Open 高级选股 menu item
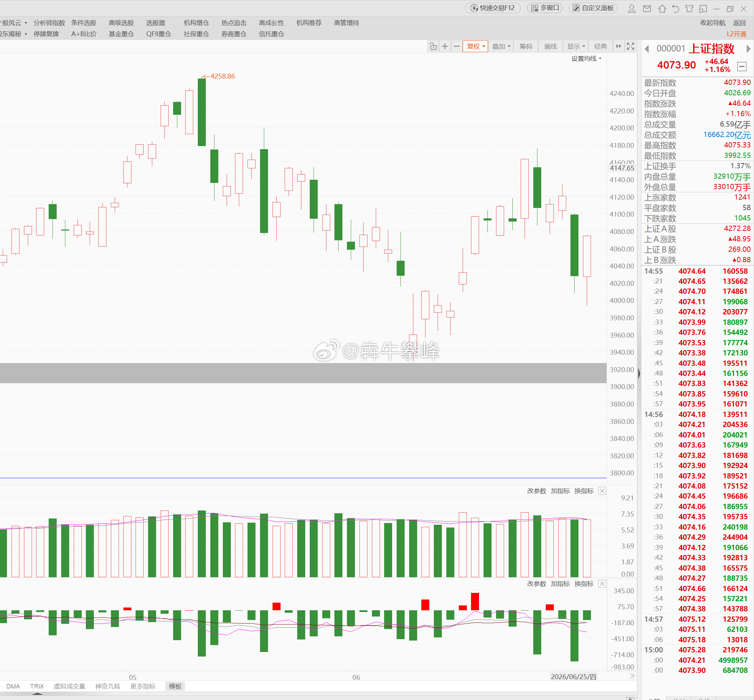The width and height of the screenshot is (754, 700). click(121, 23)
